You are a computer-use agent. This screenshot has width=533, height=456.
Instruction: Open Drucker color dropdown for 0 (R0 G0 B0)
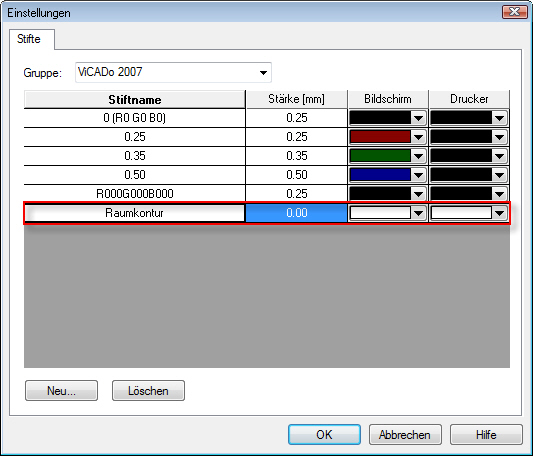[500, 118]
